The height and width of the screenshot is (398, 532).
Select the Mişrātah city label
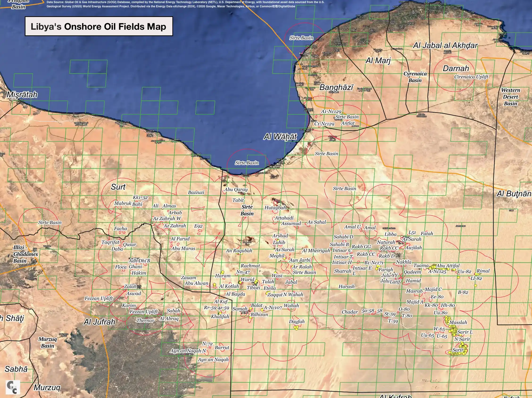click(x=22, y=95)
